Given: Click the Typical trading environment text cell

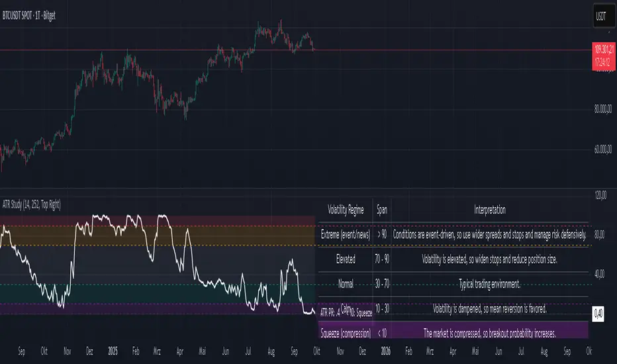Looking at the screenshot, I should [489, 284].
